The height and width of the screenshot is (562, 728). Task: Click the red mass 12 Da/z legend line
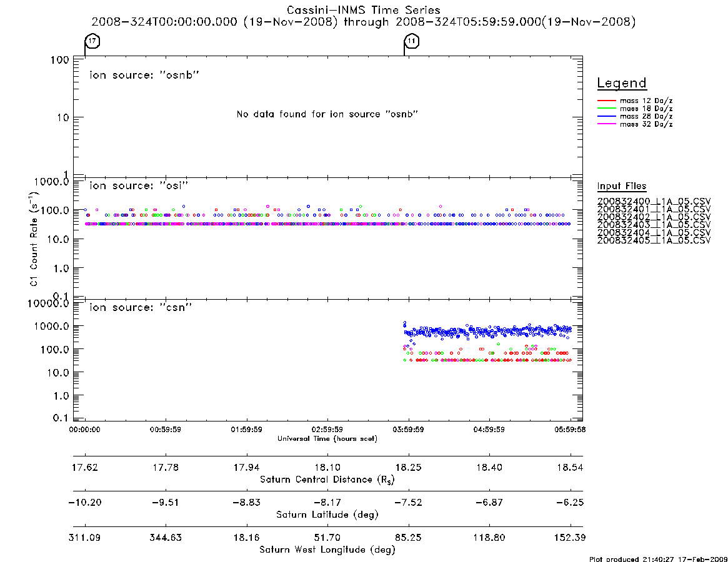click(606, 101)
